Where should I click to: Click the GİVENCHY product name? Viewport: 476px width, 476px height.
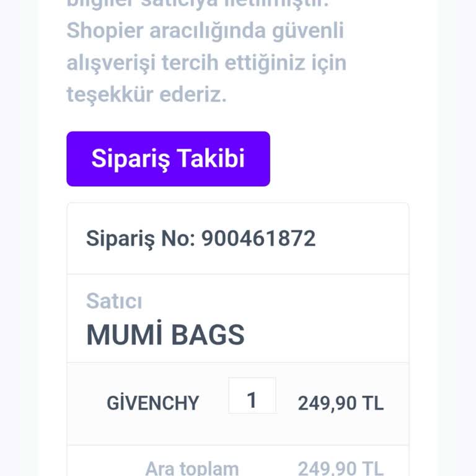(x=152, y=403)
